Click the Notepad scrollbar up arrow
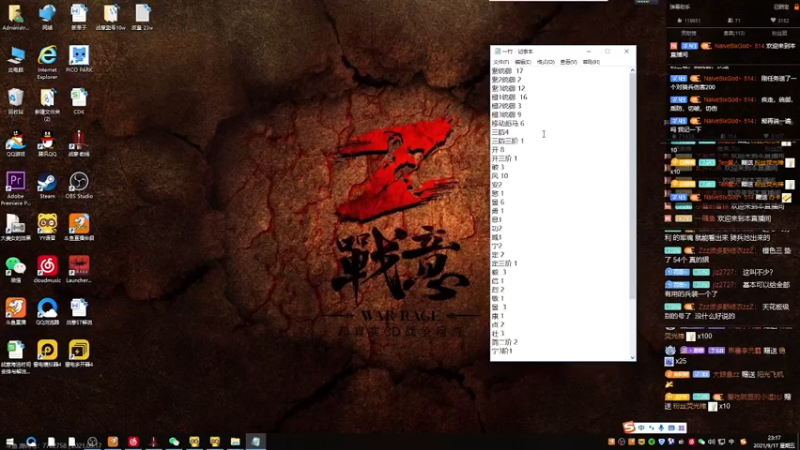The image size is (800, 450). click(x=633, y=70)
